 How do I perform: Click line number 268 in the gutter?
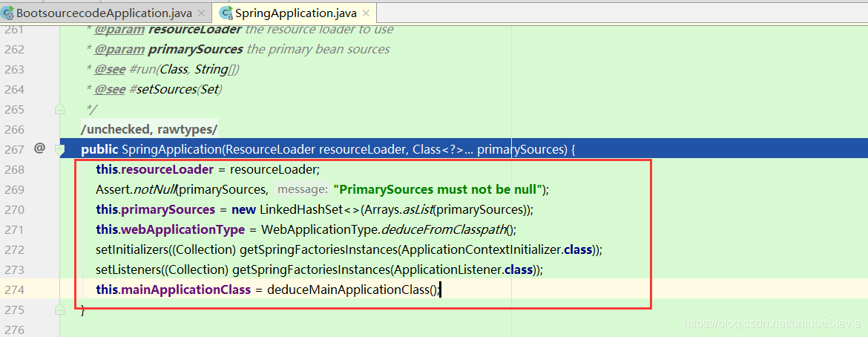[x=14, y=169]
